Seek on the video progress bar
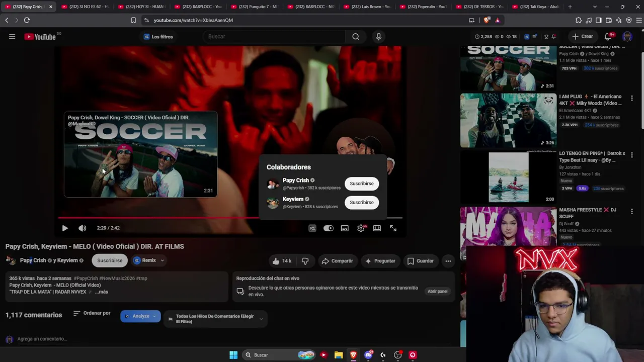 230,218
